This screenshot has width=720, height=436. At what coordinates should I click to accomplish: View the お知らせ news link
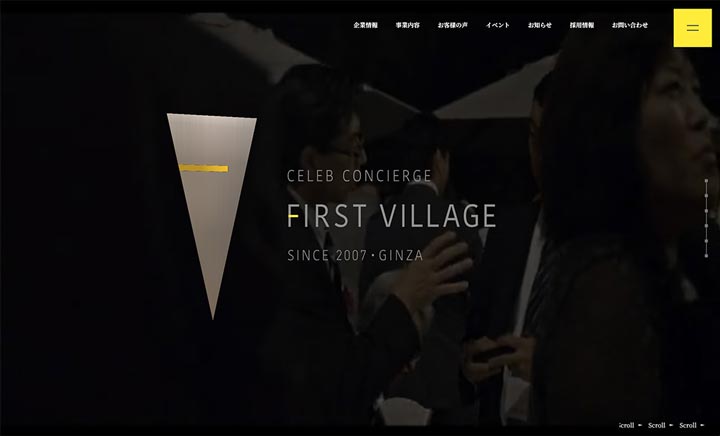click(540, 25)
